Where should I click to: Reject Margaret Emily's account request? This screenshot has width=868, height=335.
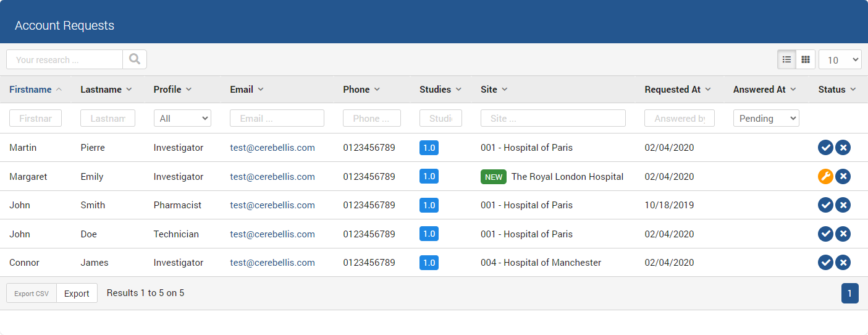click(843, 177)
